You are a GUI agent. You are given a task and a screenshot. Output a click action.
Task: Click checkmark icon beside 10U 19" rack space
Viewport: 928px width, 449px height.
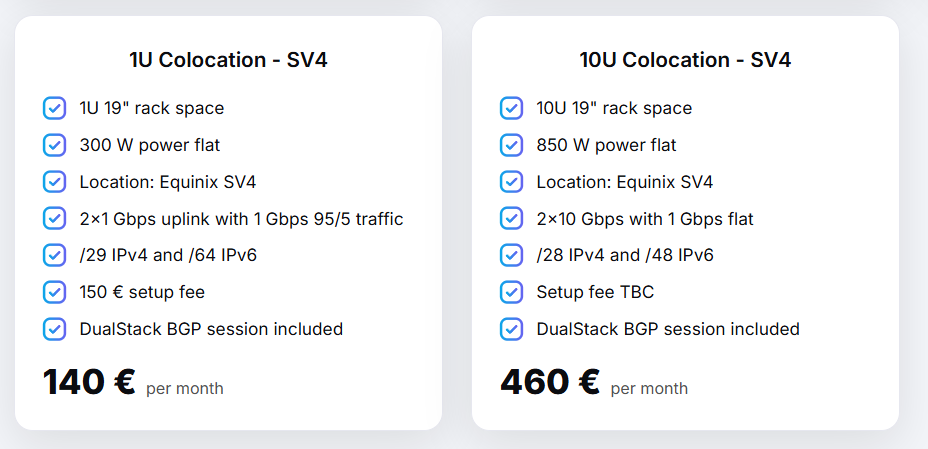coord(511,108)
